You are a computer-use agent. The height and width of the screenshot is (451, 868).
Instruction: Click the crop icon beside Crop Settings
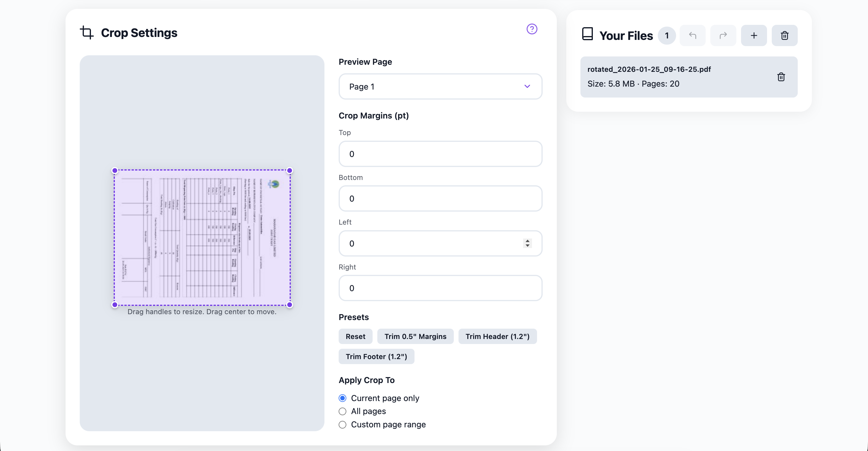click(87, 33)
